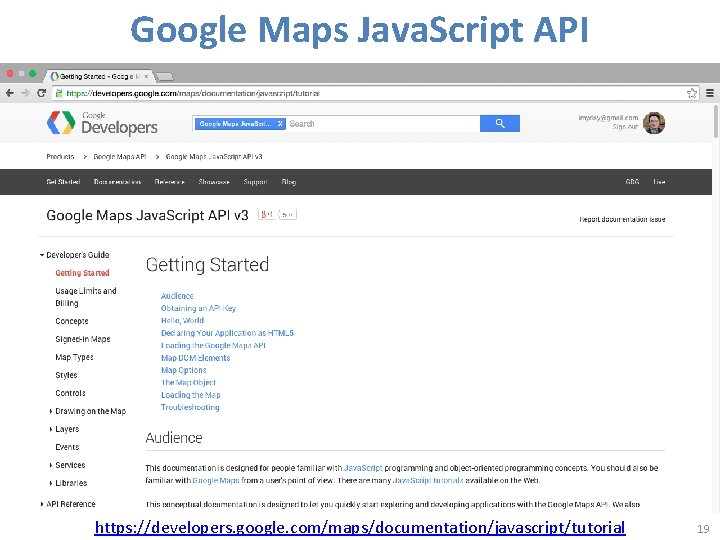Open JavaScript tutorials link
This screenshot has height=540, width=720.
[x=428, y=480]
